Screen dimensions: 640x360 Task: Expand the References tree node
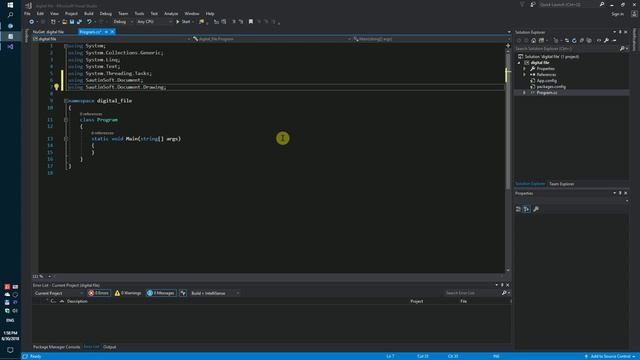[525, 75]
